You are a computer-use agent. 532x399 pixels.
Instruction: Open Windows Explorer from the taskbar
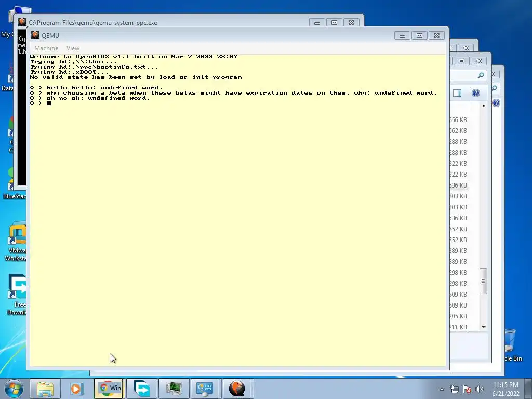[x=45, y=389]
